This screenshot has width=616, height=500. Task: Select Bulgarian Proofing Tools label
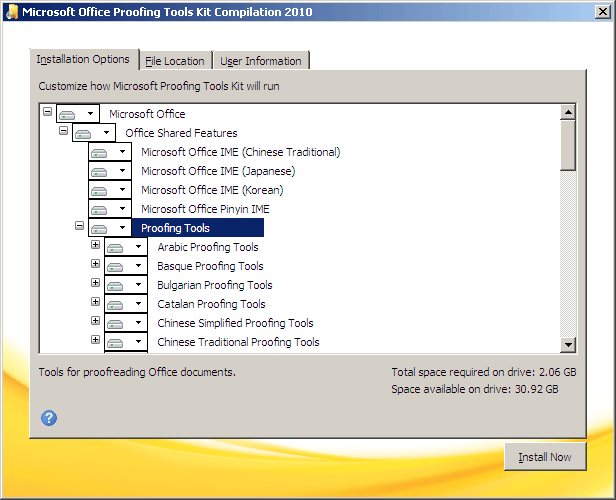point(215,285)
